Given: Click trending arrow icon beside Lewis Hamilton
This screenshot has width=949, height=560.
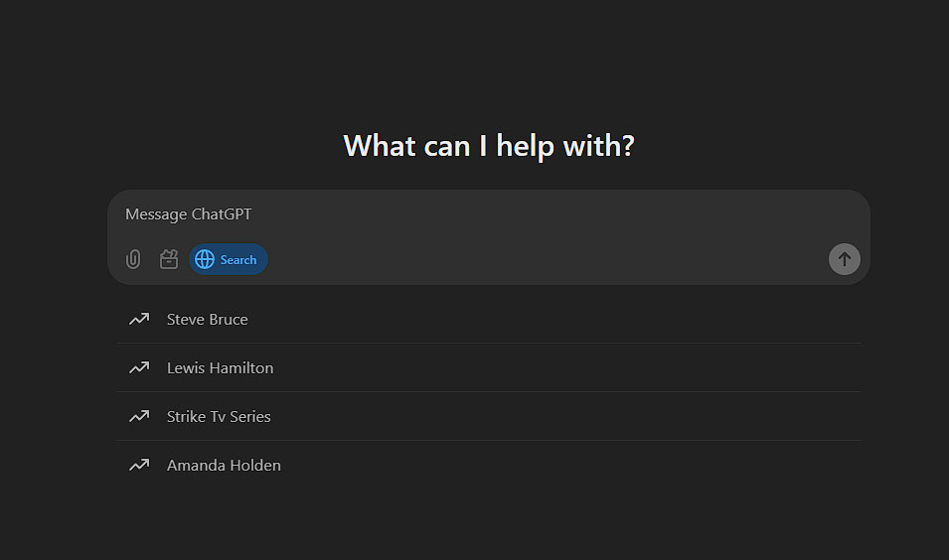Looking at the screenshot, I should click(x=139, y=367).
